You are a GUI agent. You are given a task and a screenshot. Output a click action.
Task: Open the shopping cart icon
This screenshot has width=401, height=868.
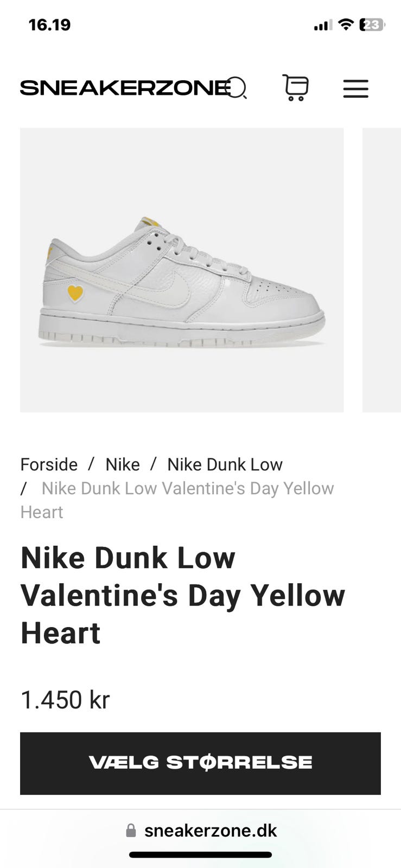coord(296,87)
